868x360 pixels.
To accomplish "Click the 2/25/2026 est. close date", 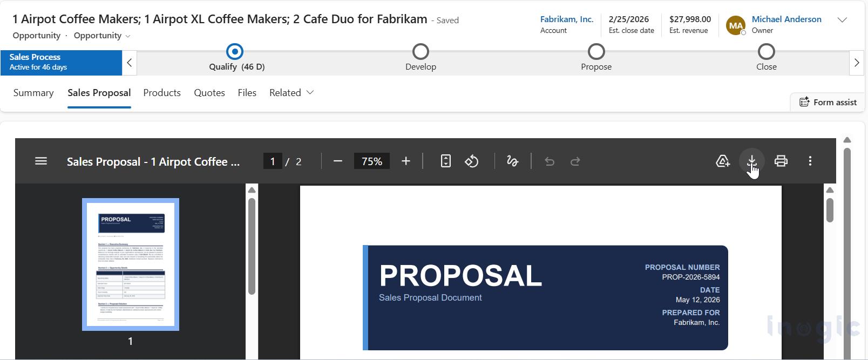I will [629, 19].
